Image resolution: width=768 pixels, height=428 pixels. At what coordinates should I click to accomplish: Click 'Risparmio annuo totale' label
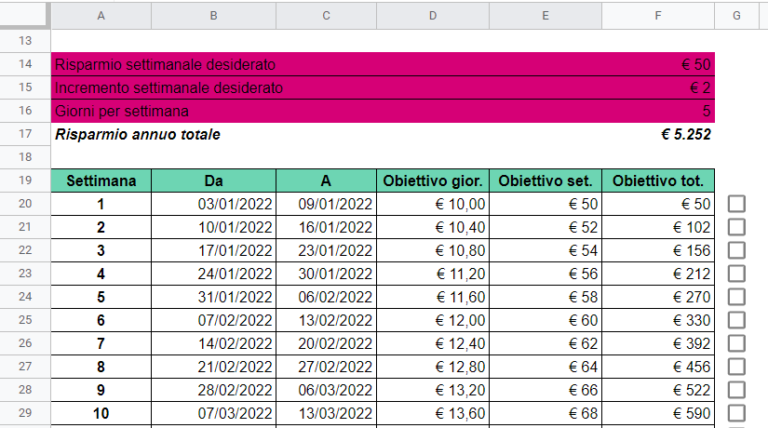click(x=138, y=134)
